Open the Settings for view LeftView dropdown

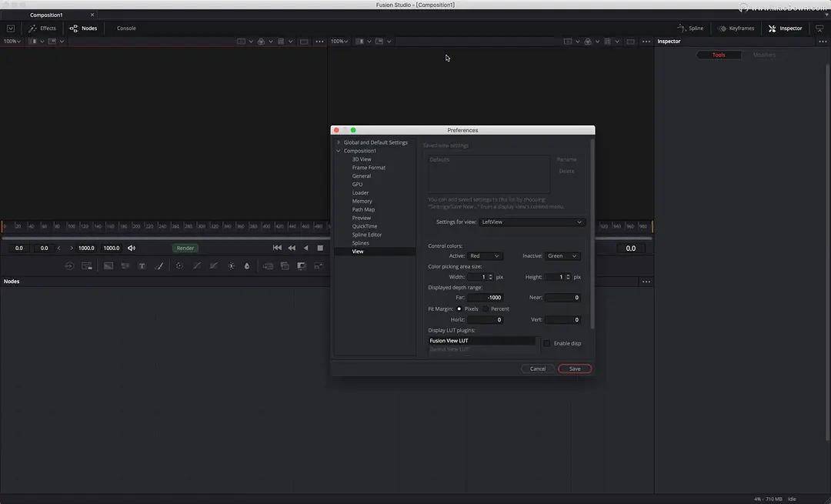(532, 222)
